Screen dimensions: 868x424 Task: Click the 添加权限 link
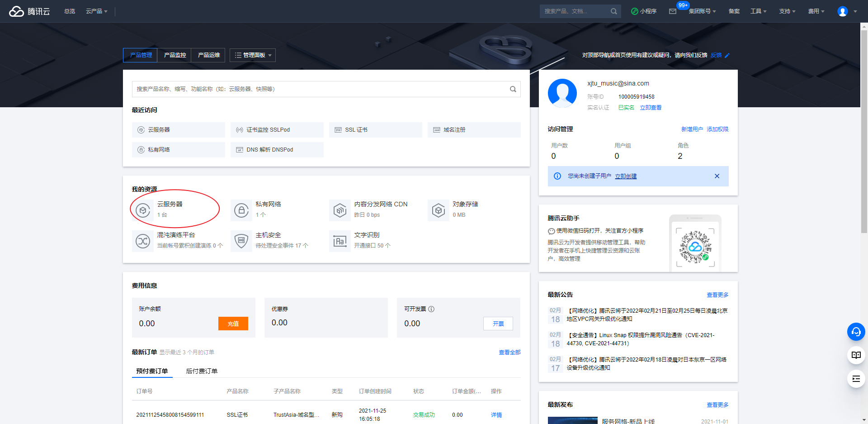[x=717, y=129]
